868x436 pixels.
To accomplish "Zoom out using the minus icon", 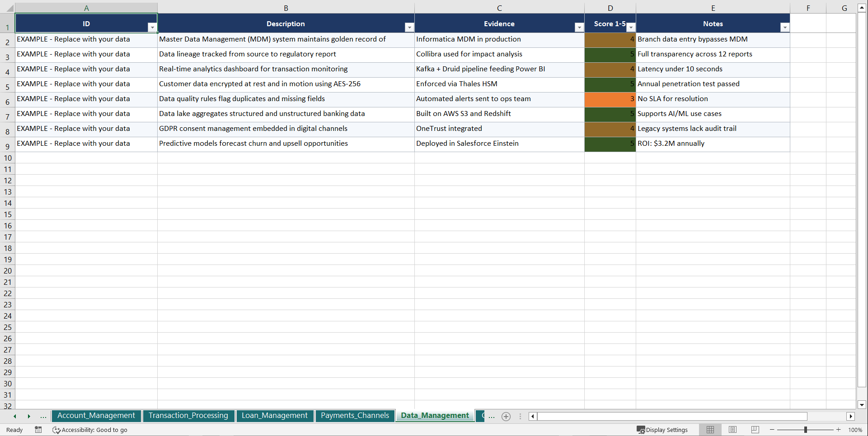I will pyautogui.click(x=772, y=430).
